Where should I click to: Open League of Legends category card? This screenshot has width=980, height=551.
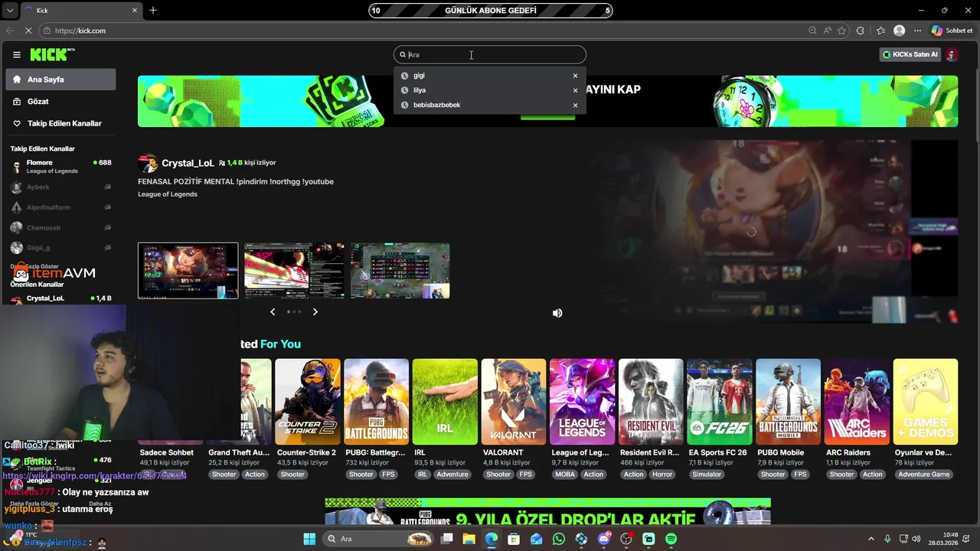[582, 402]
